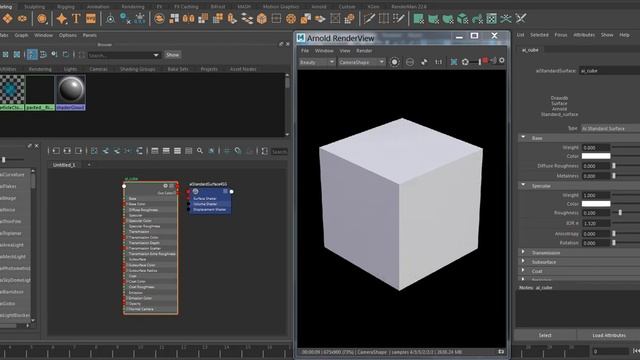Click the Arnold RenderView start IPR circle icon
This screenshot has width=640, height=360.
394,62
